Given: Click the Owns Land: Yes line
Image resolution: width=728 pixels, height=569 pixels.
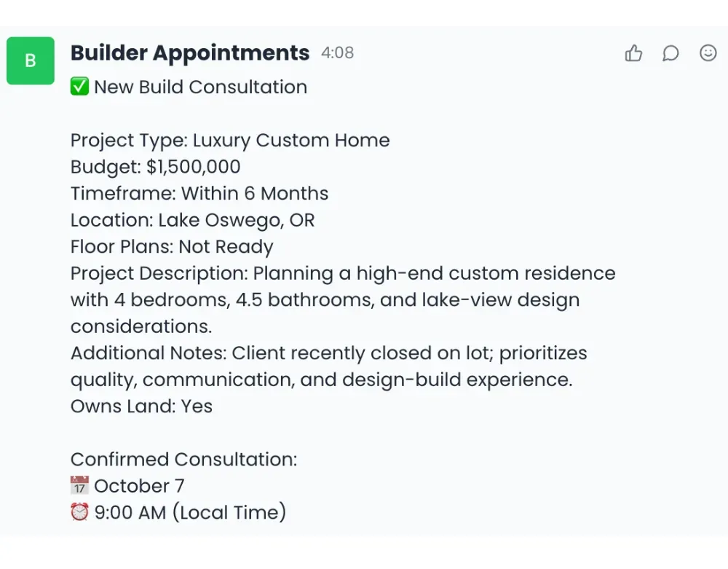Looking at the screenshot, I should pyautogui.click(x=141, y=406).
